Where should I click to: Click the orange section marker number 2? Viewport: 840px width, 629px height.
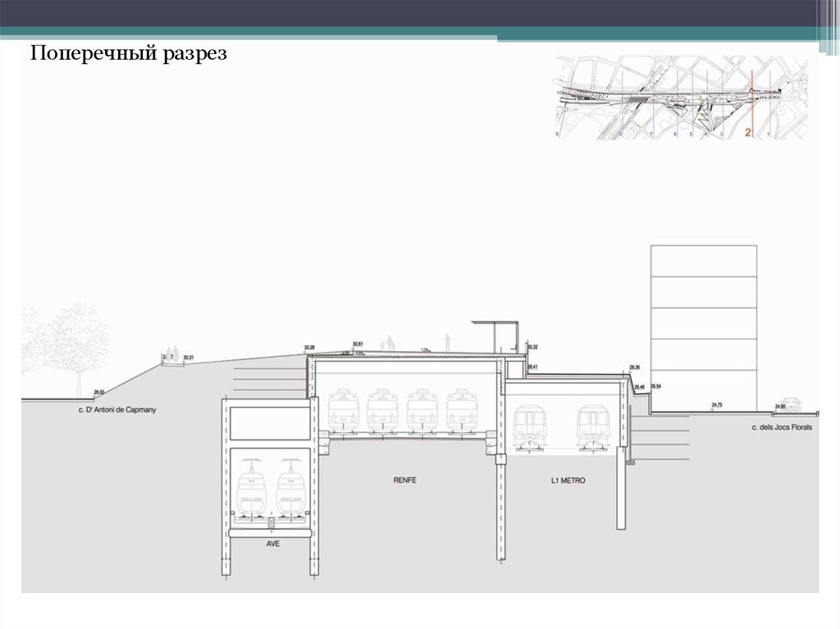point(747,130)
